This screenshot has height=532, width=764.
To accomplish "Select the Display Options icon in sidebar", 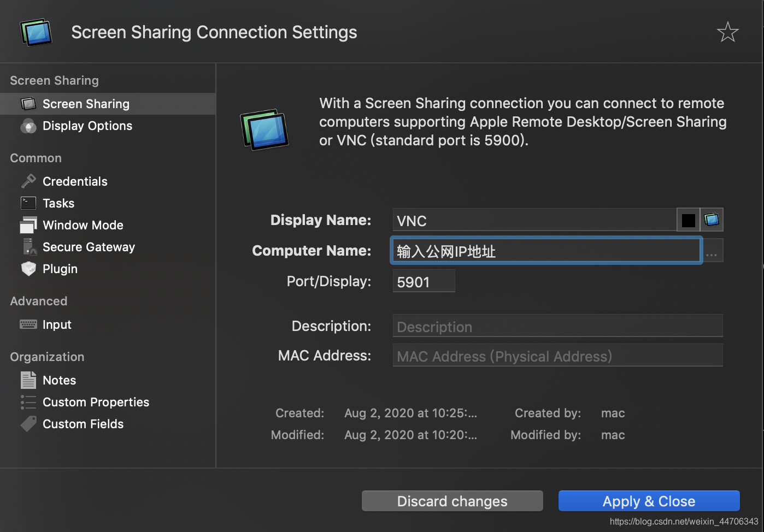I will 28,126.
